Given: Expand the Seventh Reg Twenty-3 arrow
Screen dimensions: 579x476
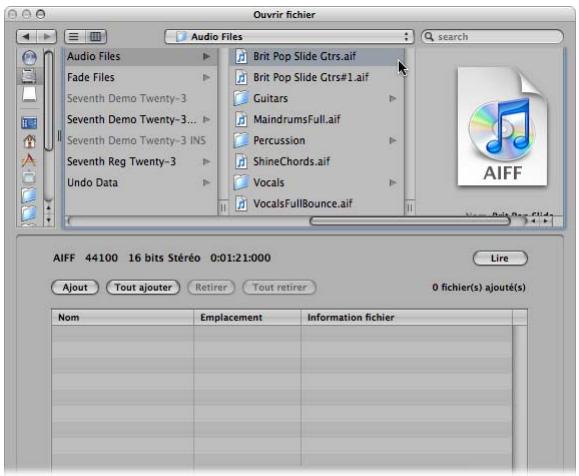Looking at the screenshot, I should click(206, 161).
